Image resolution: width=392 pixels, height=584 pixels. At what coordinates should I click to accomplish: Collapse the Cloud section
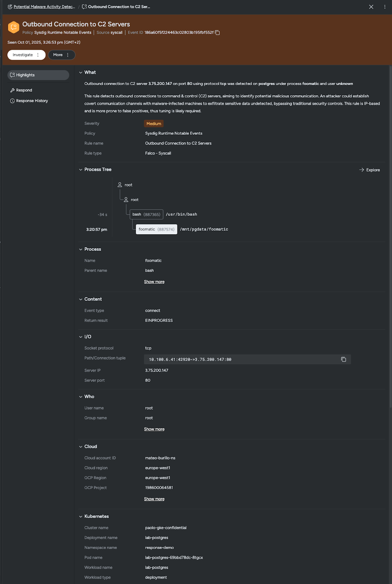81,447
